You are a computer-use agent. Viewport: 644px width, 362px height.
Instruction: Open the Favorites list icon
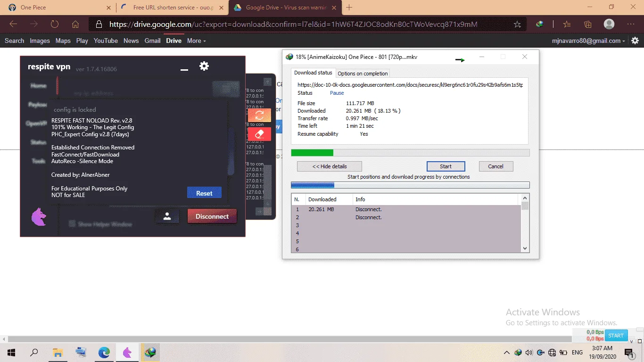[x=567, y=24]
